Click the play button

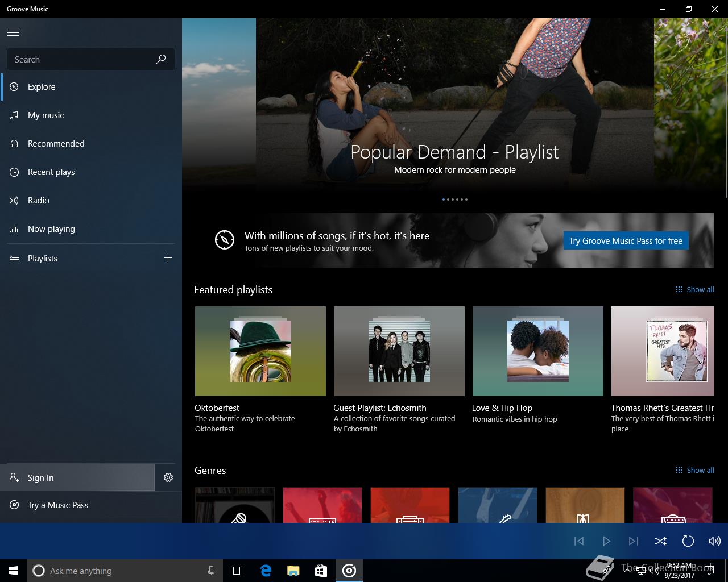(x=606, y=541)
